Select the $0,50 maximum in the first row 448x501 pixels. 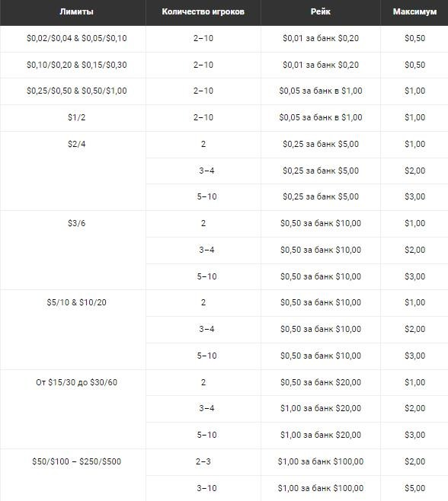click(x=414, y=38)
